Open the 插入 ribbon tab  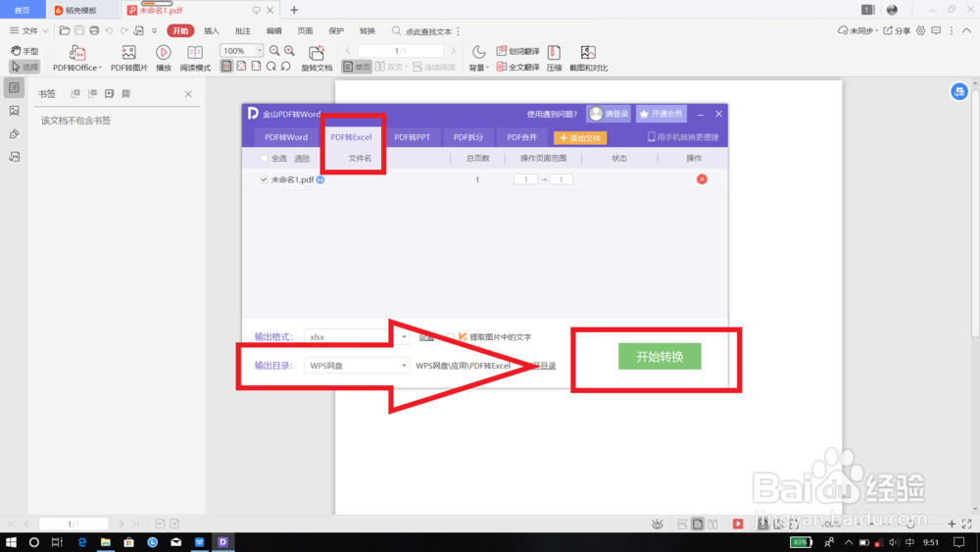(212, 30)
